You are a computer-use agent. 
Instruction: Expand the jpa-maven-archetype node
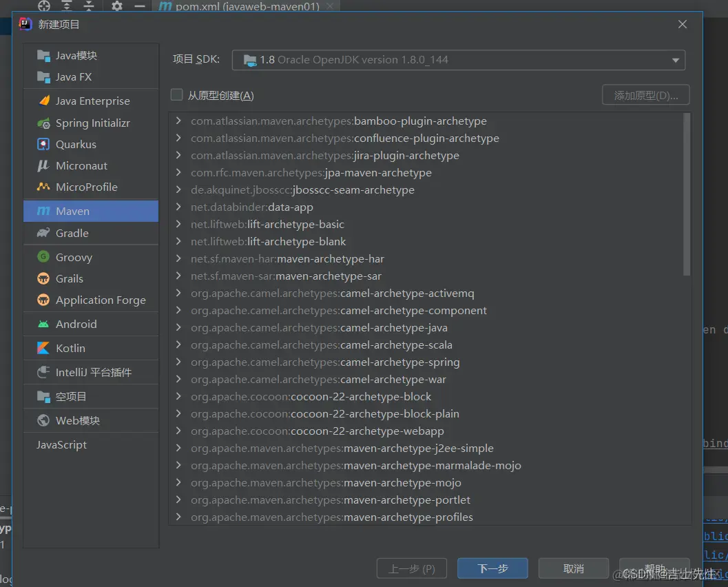[x=178, y=172]
